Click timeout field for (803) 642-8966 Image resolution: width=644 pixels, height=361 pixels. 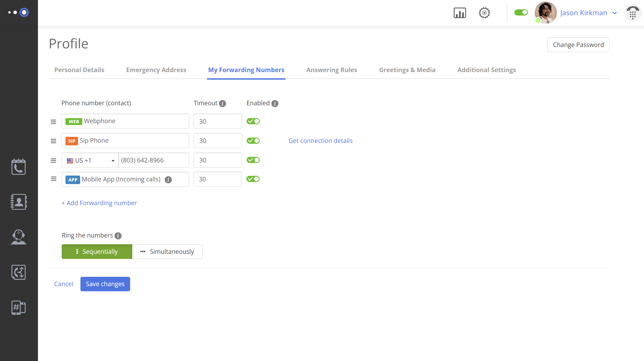pyautogui.click(x=218, y=160)
